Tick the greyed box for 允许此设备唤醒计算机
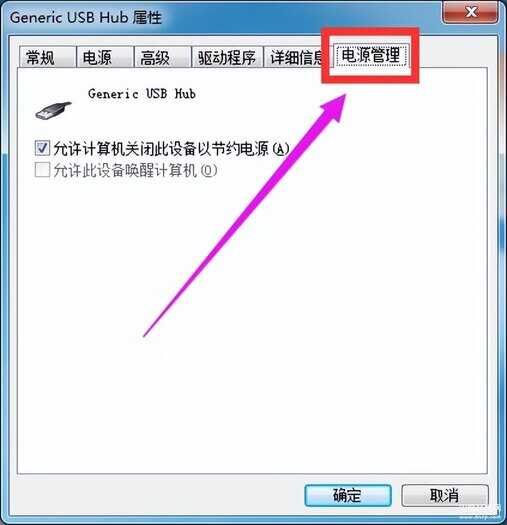 (x=43, y=170)
